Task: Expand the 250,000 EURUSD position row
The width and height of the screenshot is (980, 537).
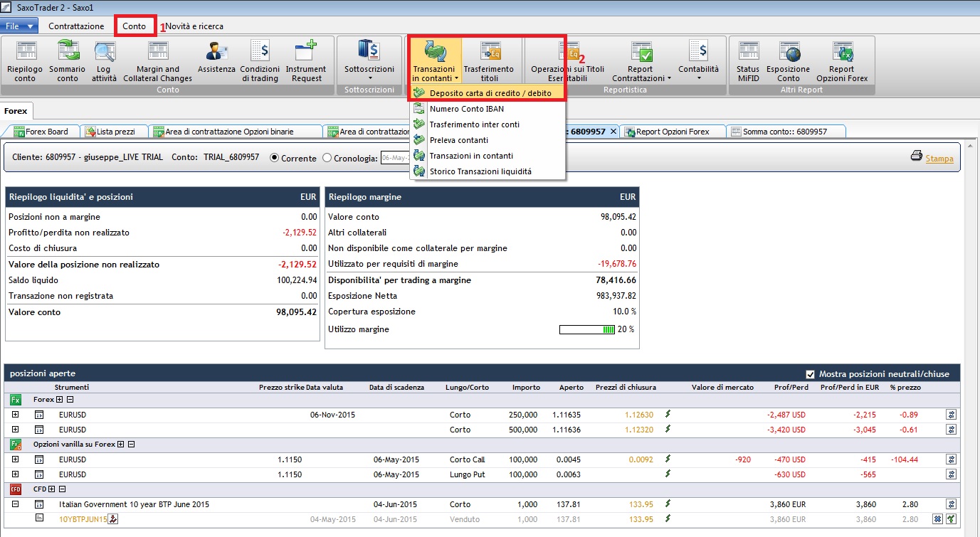Action: coord(16,414)
